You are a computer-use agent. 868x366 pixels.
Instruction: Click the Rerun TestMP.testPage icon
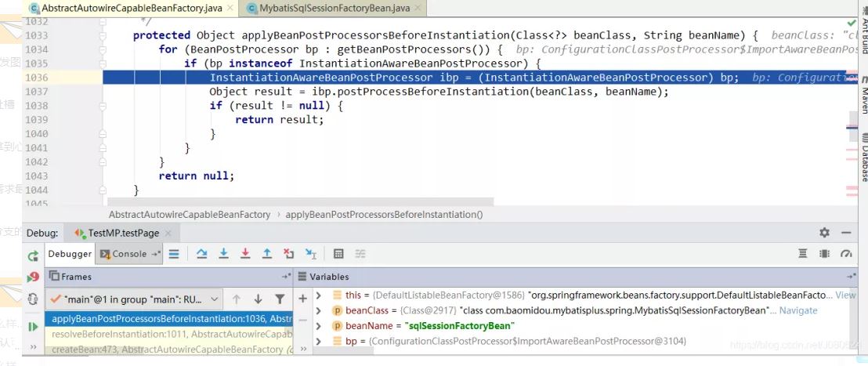[x=33, y=255]
